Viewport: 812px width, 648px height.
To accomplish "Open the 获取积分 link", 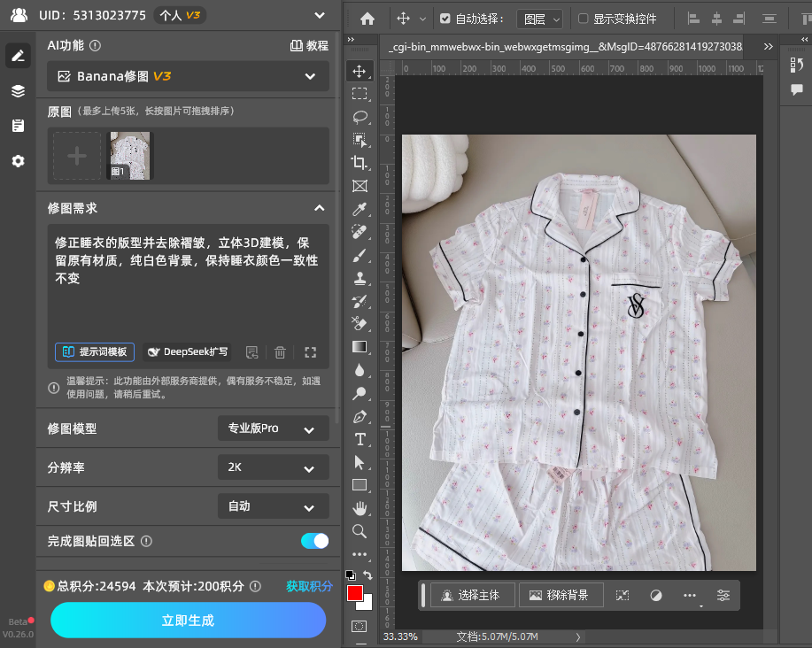I will [x=309, y=586].
